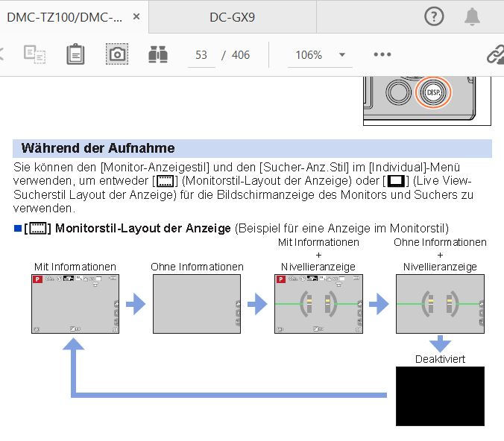Viewport: 504px width, 441px height.
Task: Click the share link chain icon
Action: [494, 54]
